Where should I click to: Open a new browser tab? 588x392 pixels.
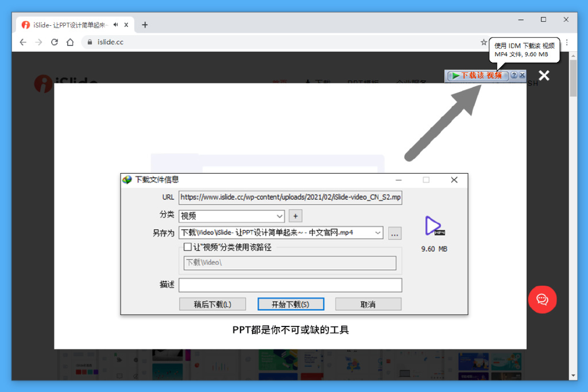[x=145, y=25]
